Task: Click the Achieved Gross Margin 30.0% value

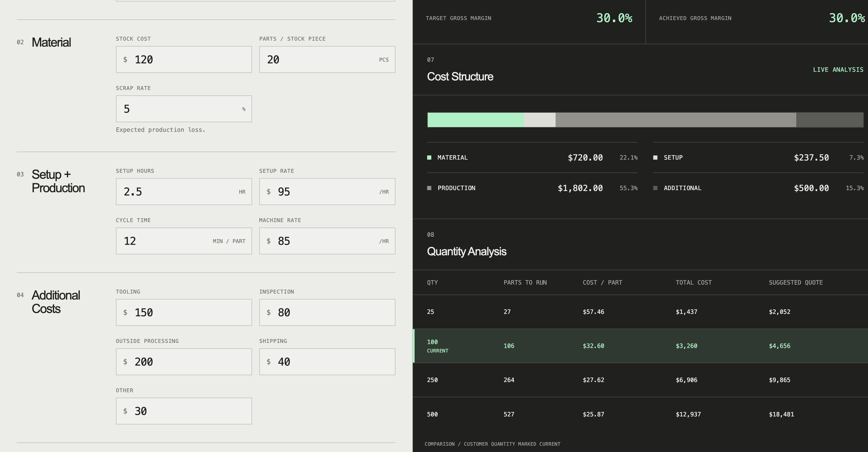Action: point(847,18)
